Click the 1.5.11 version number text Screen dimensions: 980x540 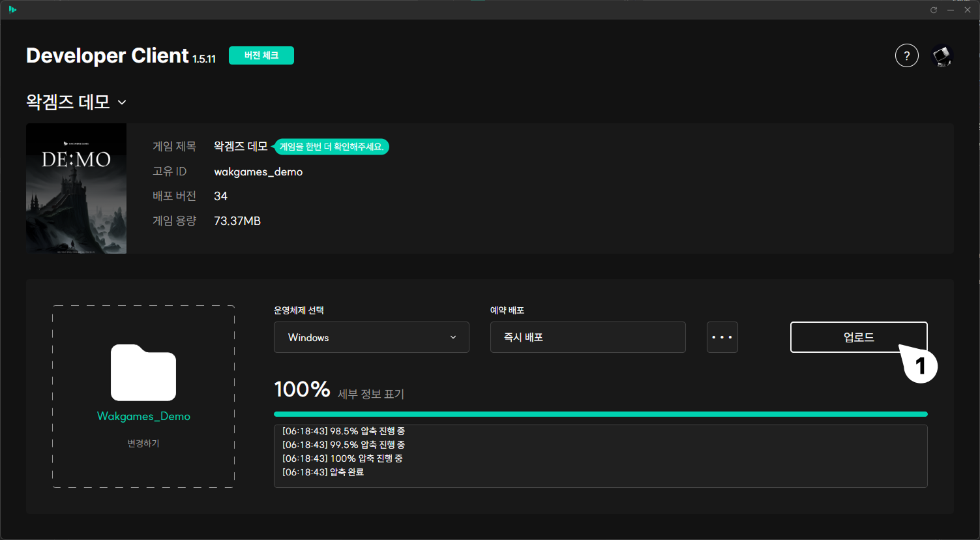[204, 59]
